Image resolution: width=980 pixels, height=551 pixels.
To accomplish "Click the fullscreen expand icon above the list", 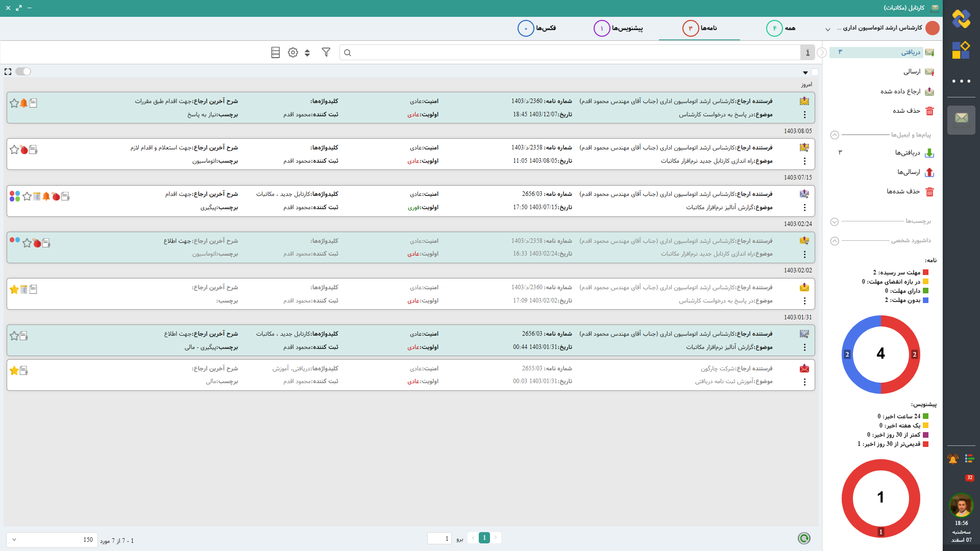I will (x=8, y=72).
